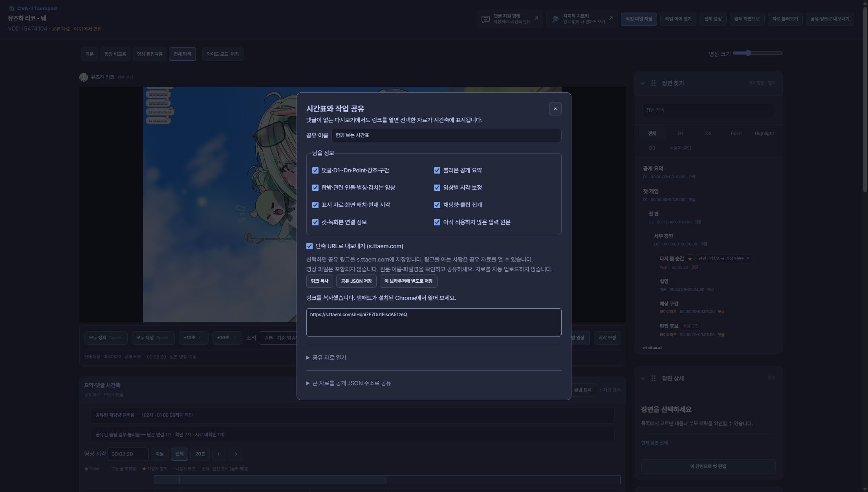Disable 채팅량·클립 집계 checkbox
The image size is (868, 492).
click(437, 205)
